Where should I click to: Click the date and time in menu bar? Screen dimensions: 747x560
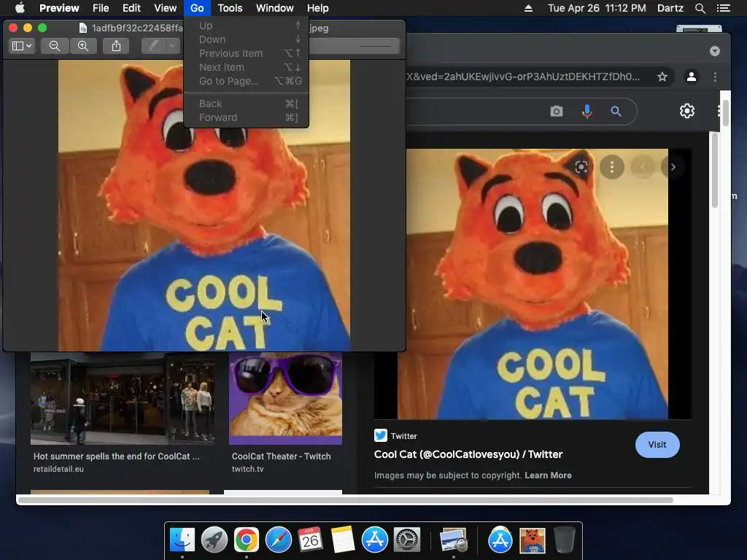point(597,8)
